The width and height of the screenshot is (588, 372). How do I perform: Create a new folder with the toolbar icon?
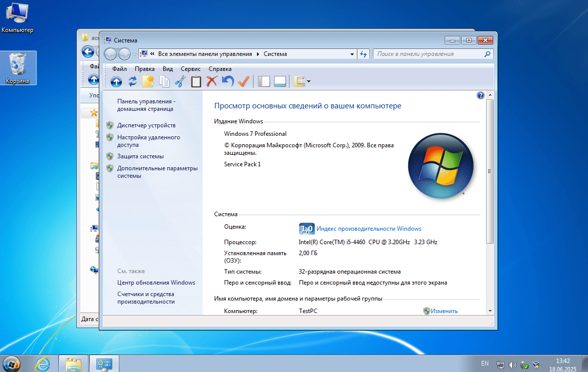(148, 81)
